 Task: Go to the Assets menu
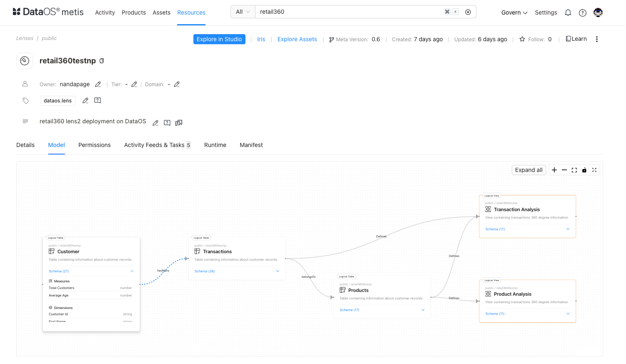coord(162,12)
